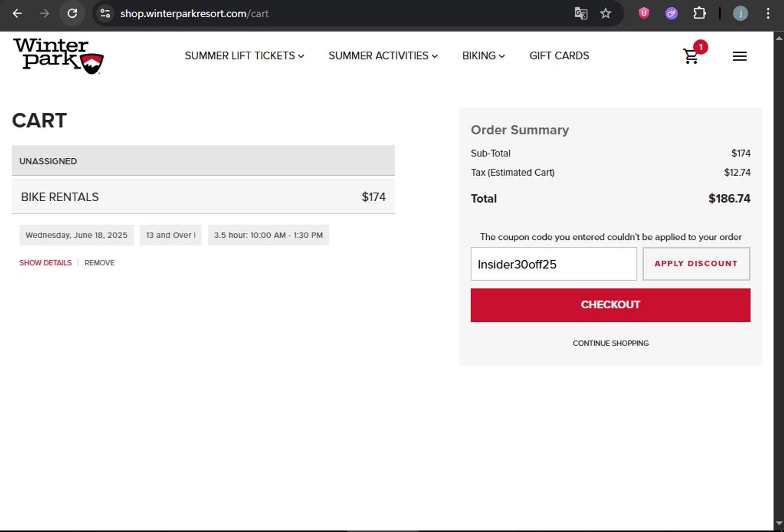784x532 pixels.
Task: Click the Order Summary heading
Action: (520, 130)
